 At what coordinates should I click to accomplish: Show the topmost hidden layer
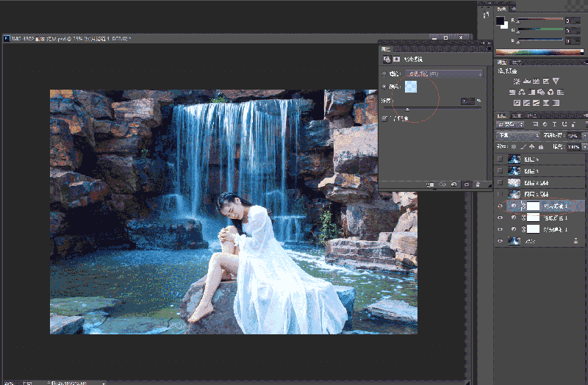tap(501, 159)
